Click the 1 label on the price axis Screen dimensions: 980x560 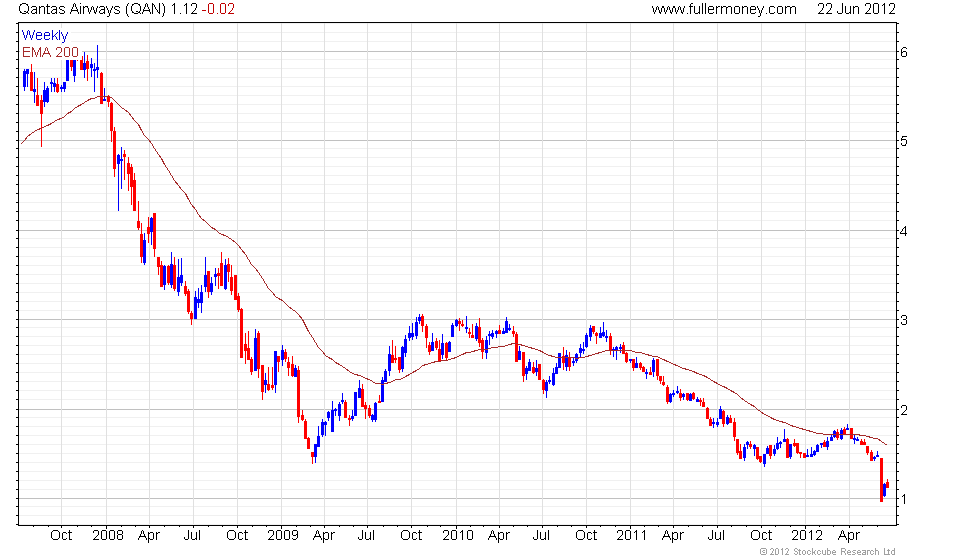(x=904, y=499)
